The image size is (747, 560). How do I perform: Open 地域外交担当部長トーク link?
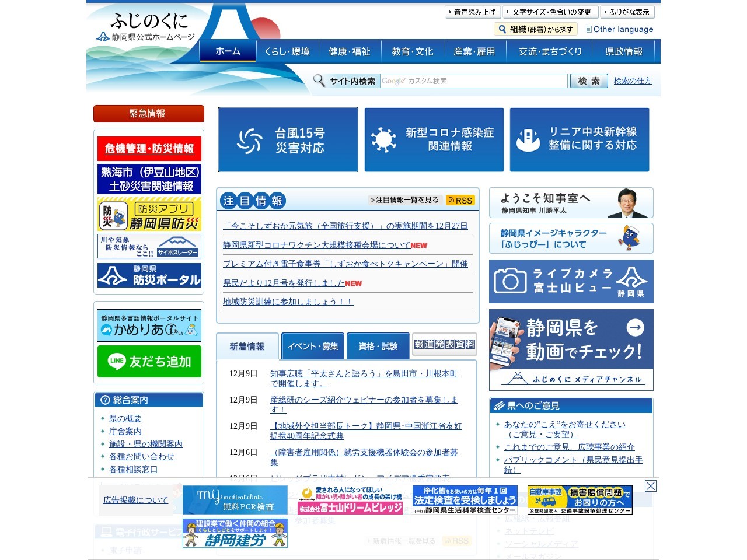point(366,430)
